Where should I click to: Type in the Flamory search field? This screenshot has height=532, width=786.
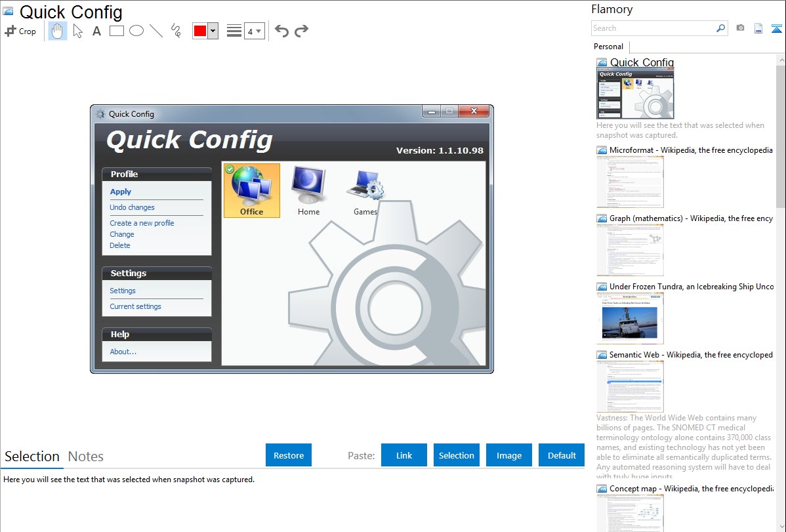click(653, 28)
